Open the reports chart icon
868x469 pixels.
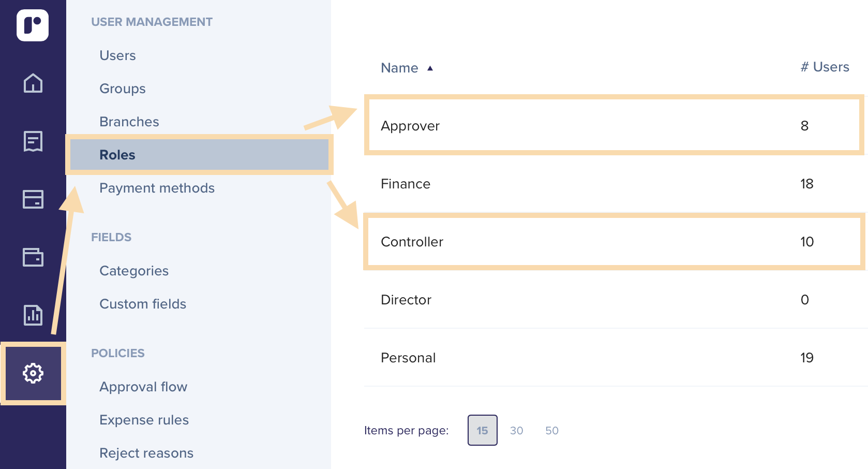coord(33,315)
